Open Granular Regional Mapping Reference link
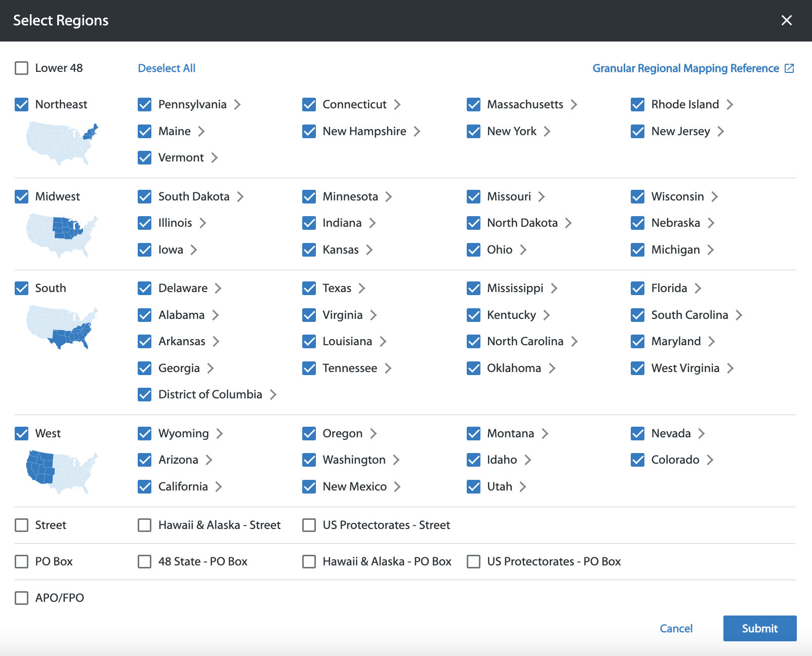This screenshot has height=656, width=812. point(686,68)
